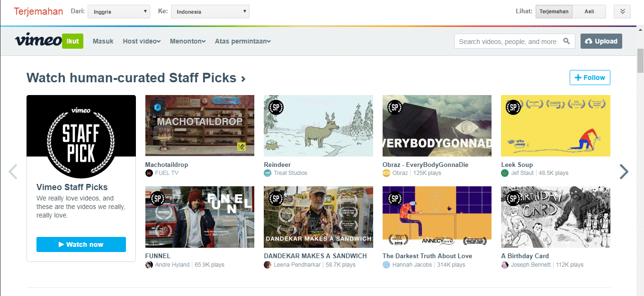
Task: Go to previous Staff Picks with left arrow
Action: 13,172
